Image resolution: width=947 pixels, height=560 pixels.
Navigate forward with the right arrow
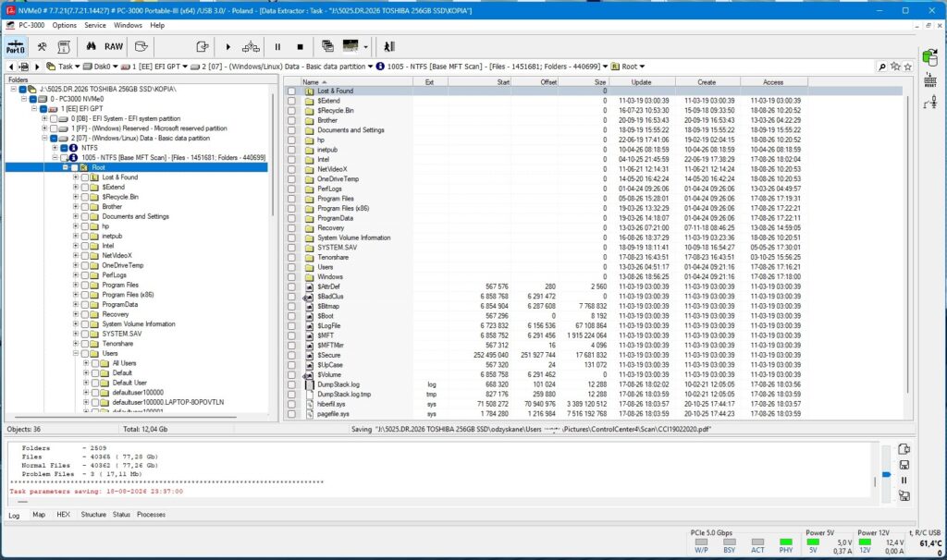37,67
